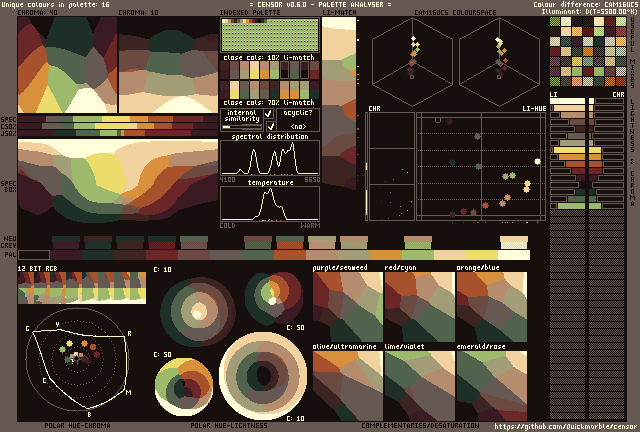
Task: Click the yellow bar in the LI column
Action: coord(569,150)
